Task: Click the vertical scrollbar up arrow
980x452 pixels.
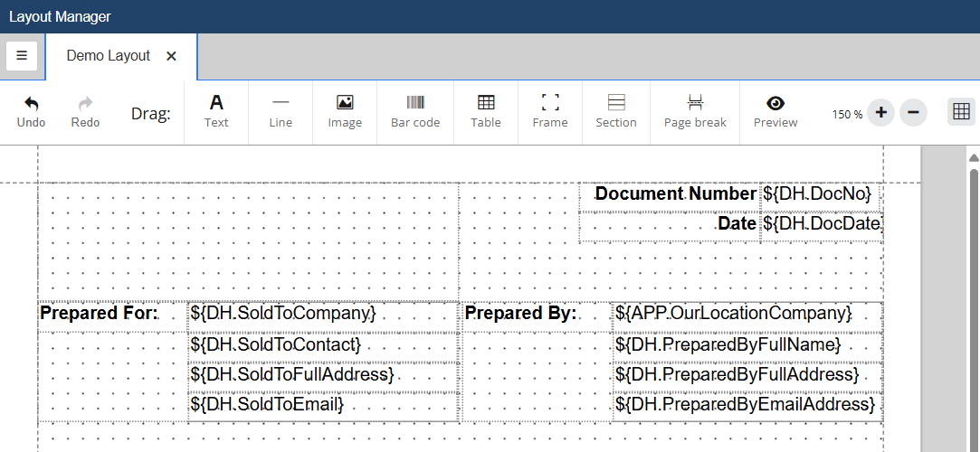Action: 974,158
